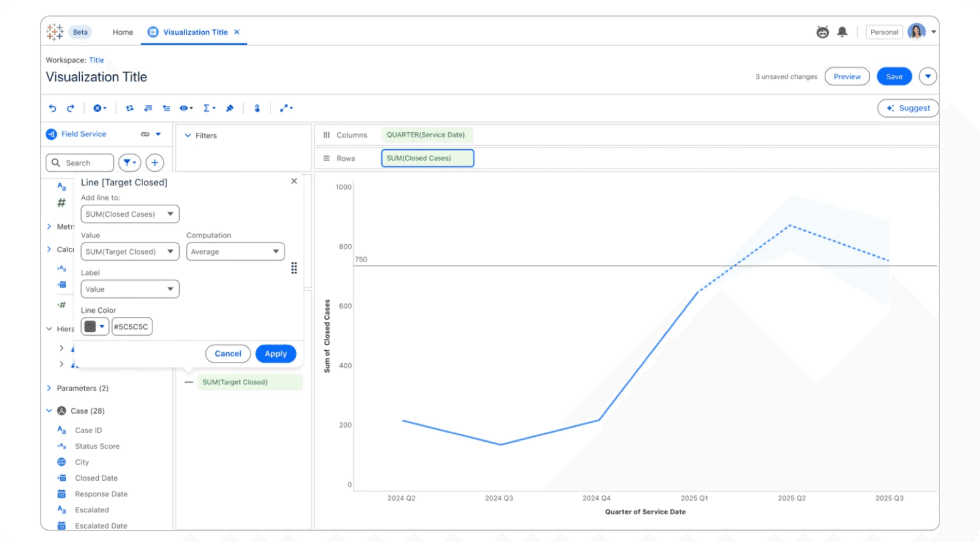Click the Apply button
Screen dimensions: 980x543
tap(275, 354)
